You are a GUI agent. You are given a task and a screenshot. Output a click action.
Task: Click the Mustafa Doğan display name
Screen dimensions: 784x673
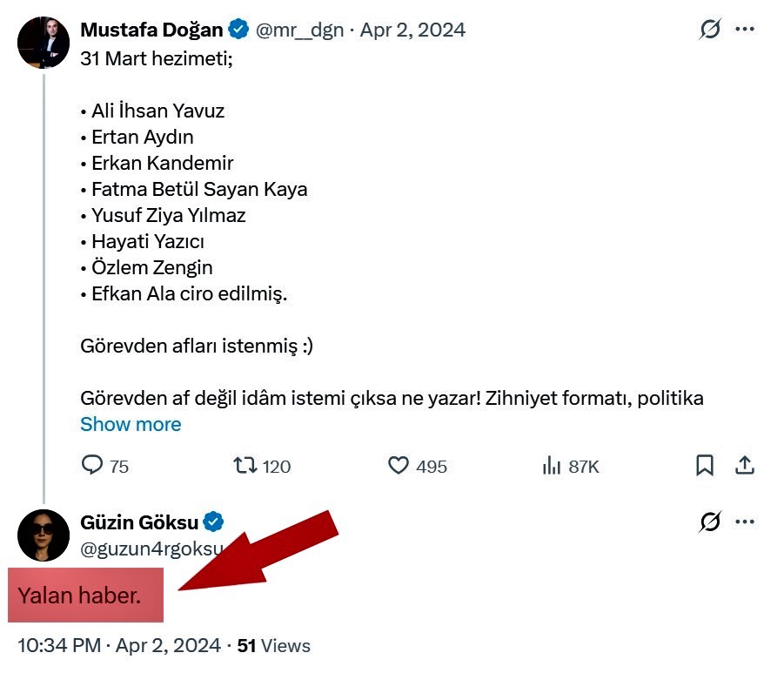151,30
